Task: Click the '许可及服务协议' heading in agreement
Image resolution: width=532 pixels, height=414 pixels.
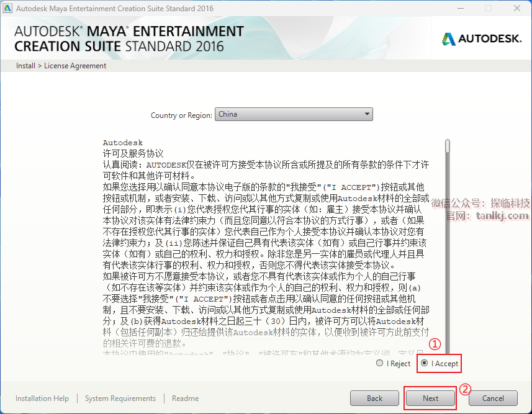Action: (133, 153)
